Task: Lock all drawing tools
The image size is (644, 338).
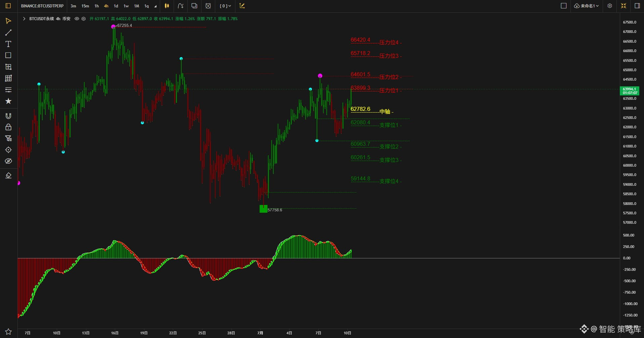Action: click(x=8, y=127)
